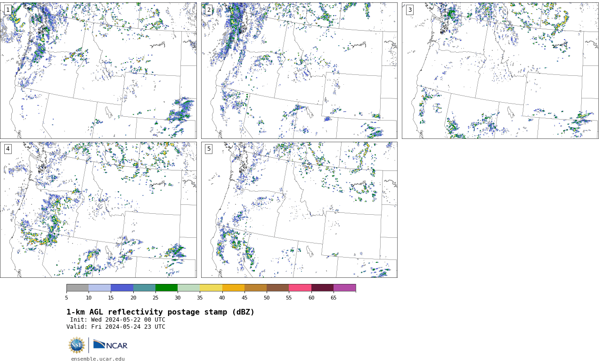Screen dimensions: 603x364
Task: Open ensemble member 5 reflectivity map
Action: pos(299,210)
